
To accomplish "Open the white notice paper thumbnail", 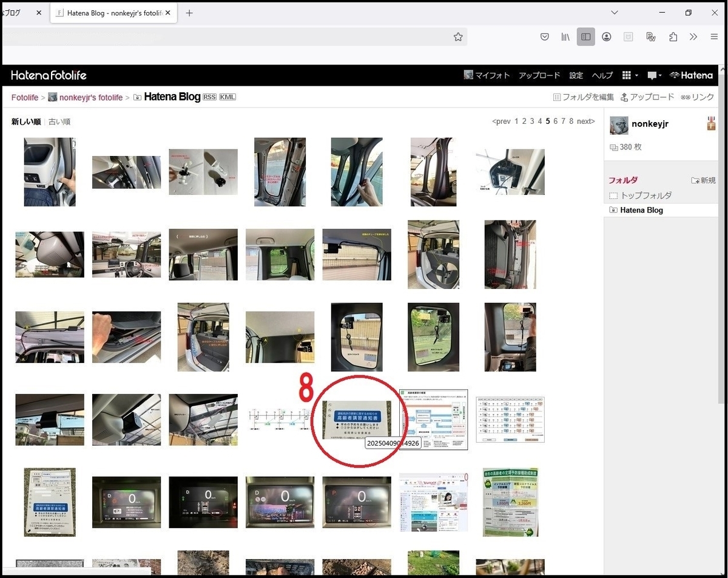I will [x=50, y=501].
